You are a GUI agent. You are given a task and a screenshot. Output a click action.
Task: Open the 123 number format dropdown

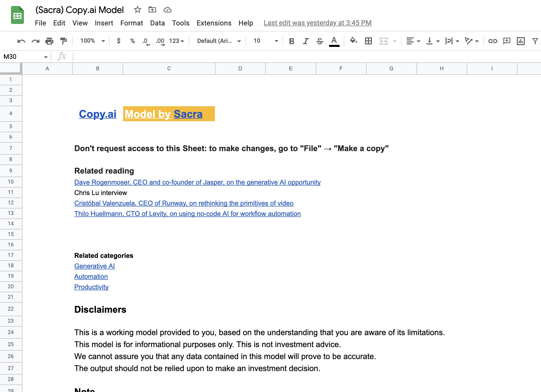tap(177, 41)
